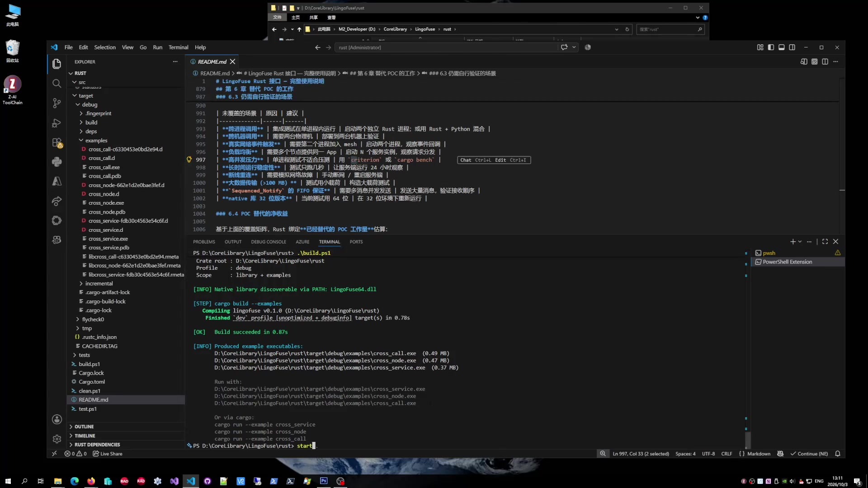Click the lightbulb code action on line 997

coord(189,160)
